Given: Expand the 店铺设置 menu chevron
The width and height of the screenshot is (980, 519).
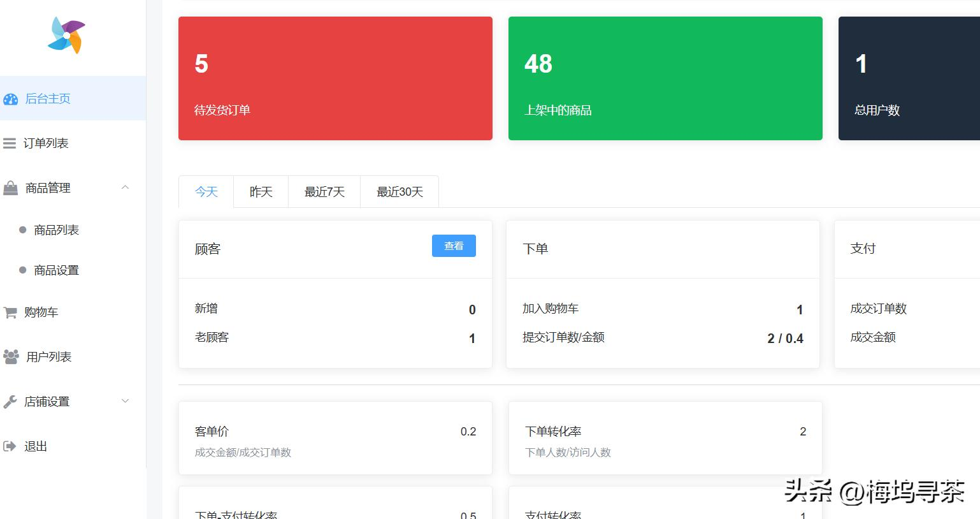Looking at the screenshot, I should click(x=126, y=401).
